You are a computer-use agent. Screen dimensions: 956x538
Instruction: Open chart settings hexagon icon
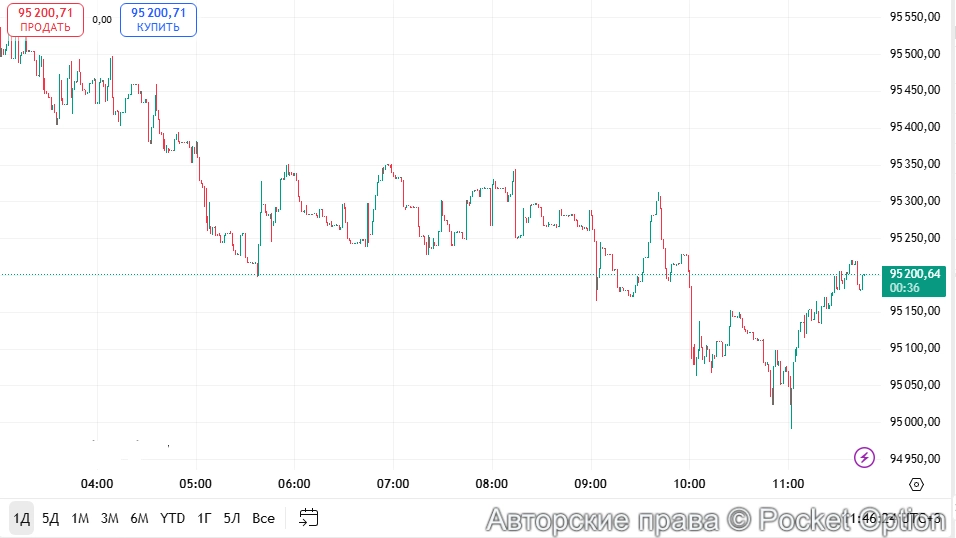tap(916, 485)
